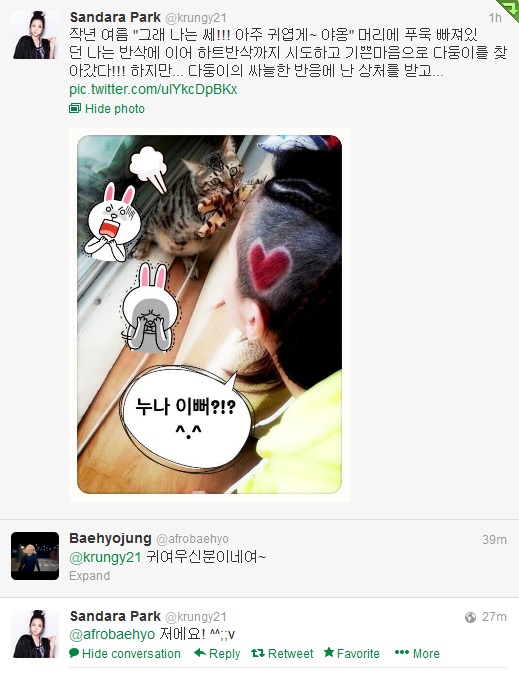Image resolution: width=519 pixels, height=674 pixels.
Task: Click the globe icon beside 27m
Action: point(470,617)
